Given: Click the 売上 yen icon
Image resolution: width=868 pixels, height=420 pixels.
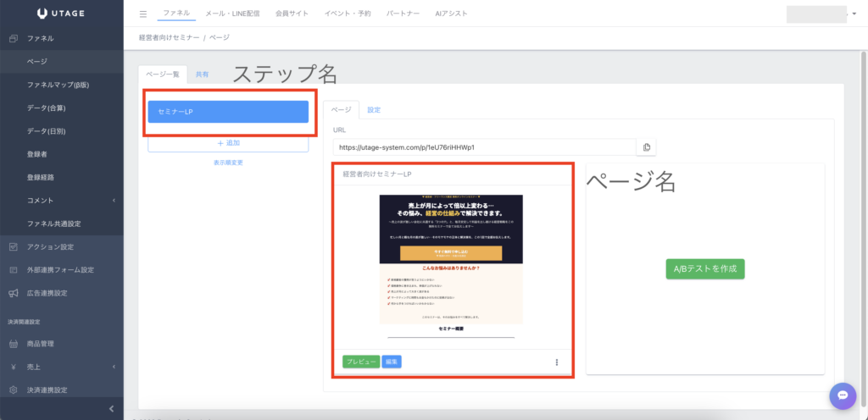Looking at the screenshot, I should tap(14, 367).
